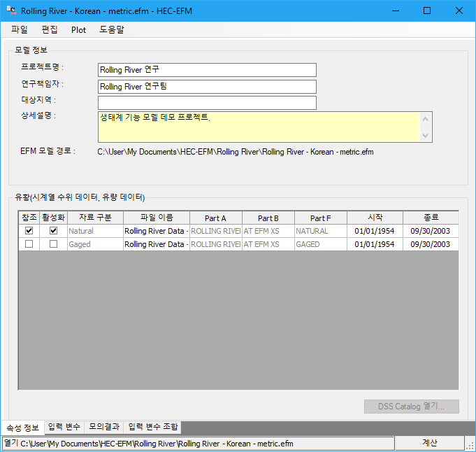Image resolution: width=476 pixels, height=452 pixels.
Task: Open the Plot menu
Action: pyautogui.click(x=78, y=30)
